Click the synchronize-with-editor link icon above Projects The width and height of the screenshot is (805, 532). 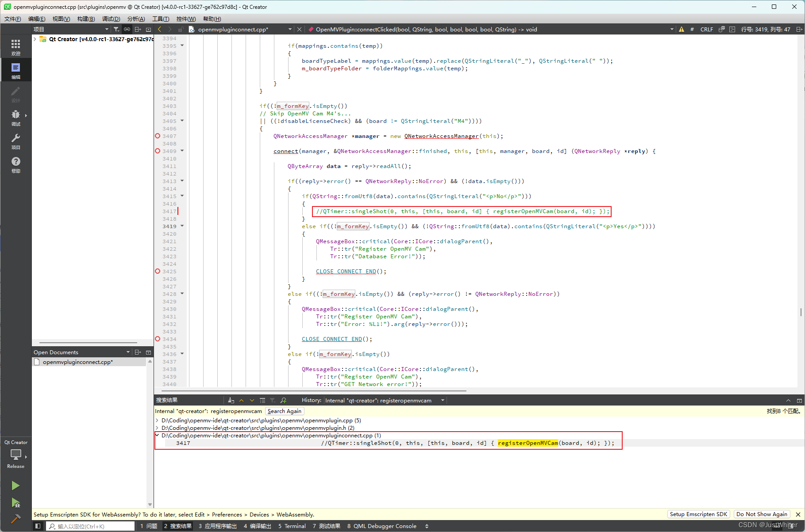coord(127,29)
